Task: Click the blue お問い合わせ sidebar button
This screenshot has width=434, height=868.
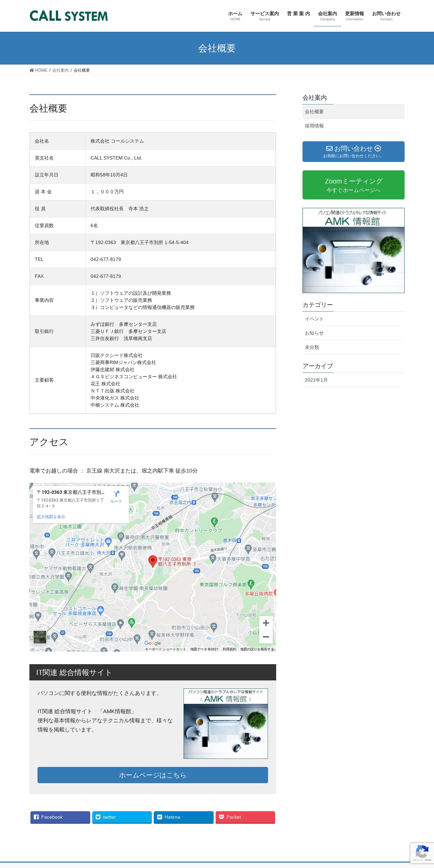Action: (x=353, y=151)
